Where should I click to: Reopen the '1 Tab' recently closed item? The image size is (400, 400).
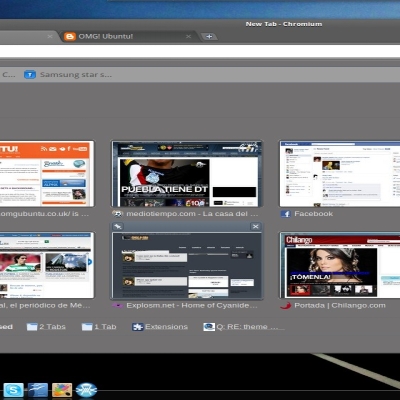99,327
